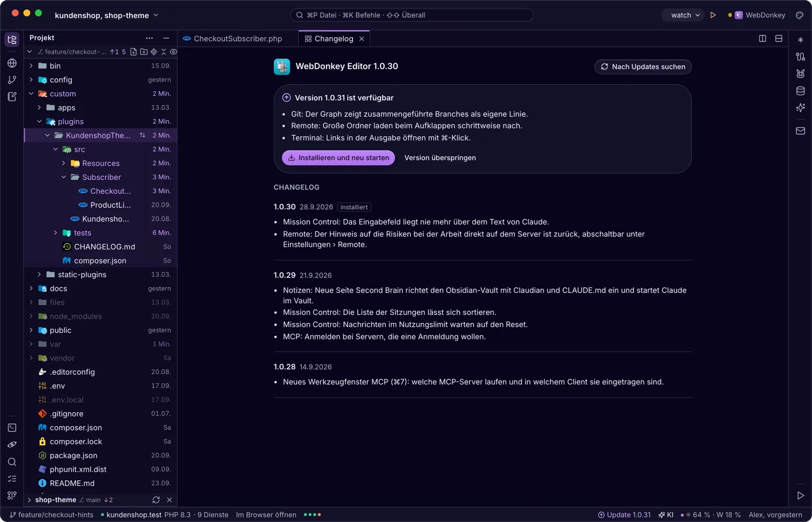This screenshot has height=522, width=812.
Task: Click Version überspringen
Action: (440, 158)
